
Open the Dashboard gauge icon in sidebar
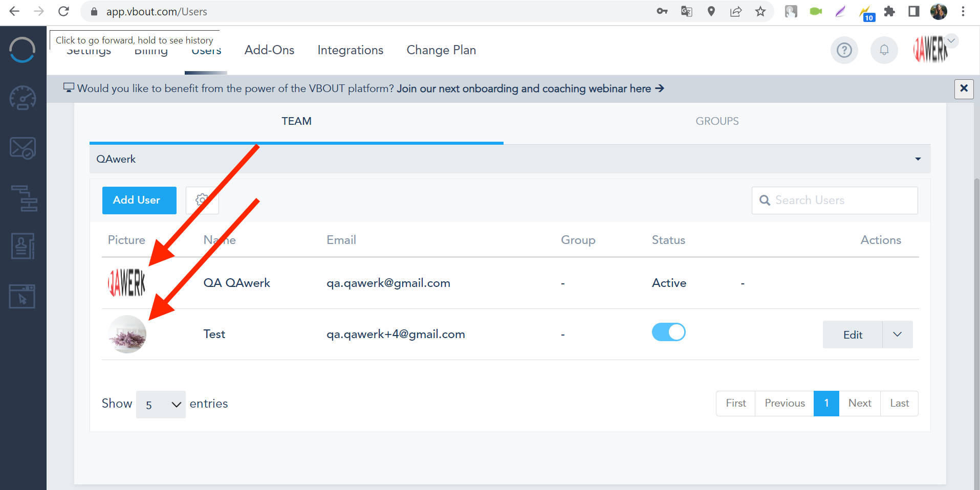(x=23, y=98)
